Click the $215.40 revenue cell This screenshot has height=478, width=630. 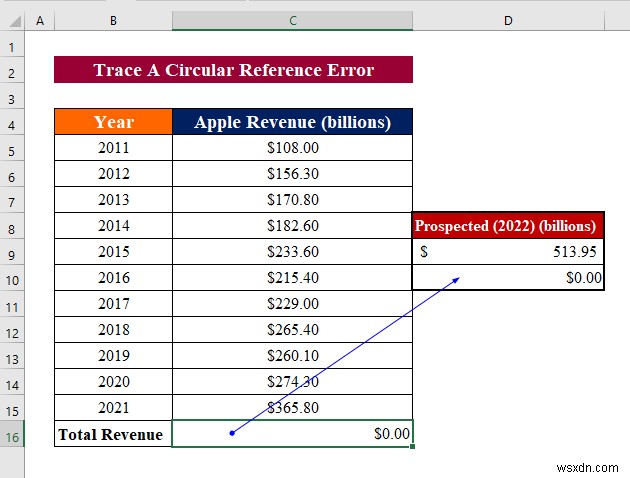(x=292, y=278)
